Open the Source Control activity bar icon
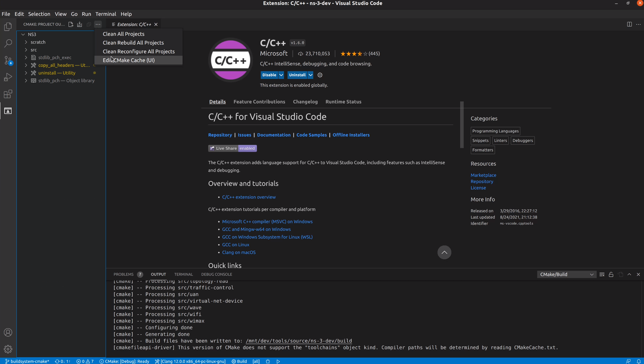The image size is (644, 364). pos(8,60)
